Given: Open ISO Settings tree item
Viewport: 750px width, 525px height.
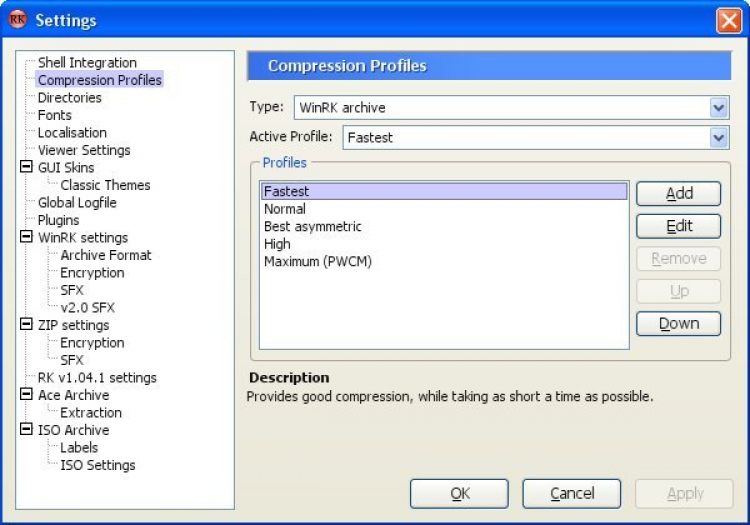Looking at the screenshot, I should [98, 465].
